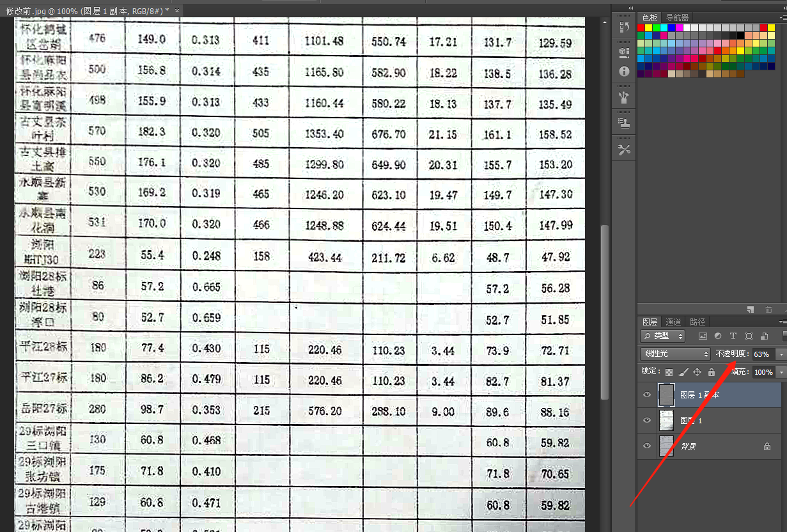Click the lock icon on 背景 layer

pos(767,446)
